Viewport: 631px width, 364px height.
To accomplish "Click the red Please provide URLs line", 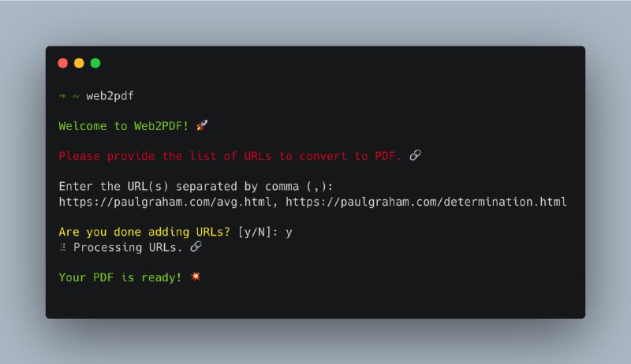I will tap(230, 156).
